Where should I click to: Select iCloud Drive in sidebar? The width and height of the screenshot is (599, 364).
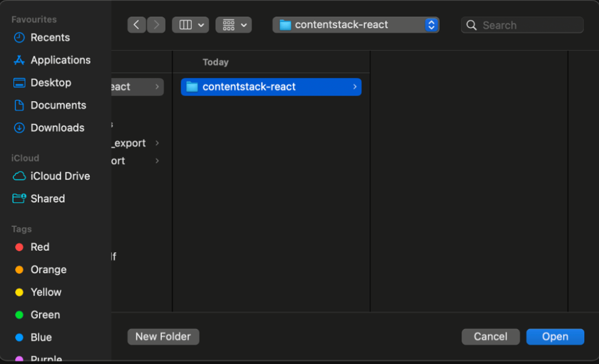[x=51, y=176]
